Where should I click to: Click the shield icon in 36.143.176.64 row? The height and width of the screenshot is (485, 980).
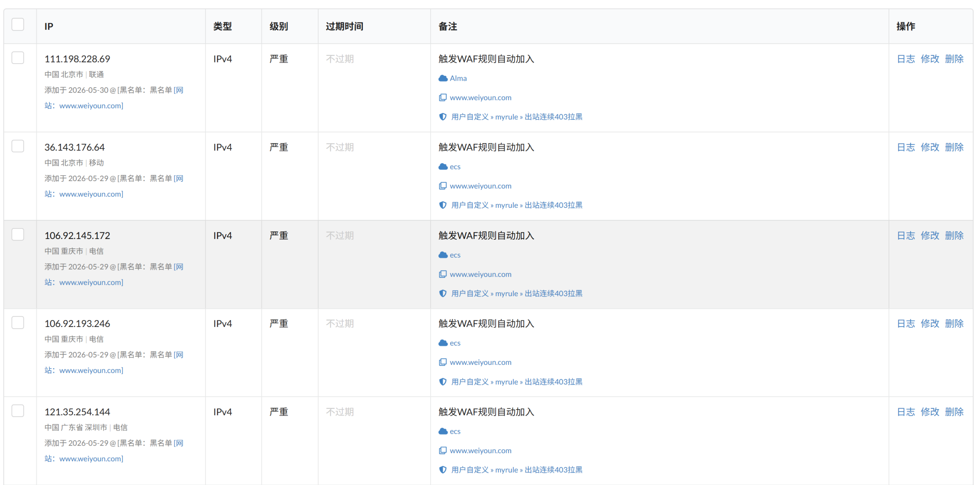click(x=443, y=205)
